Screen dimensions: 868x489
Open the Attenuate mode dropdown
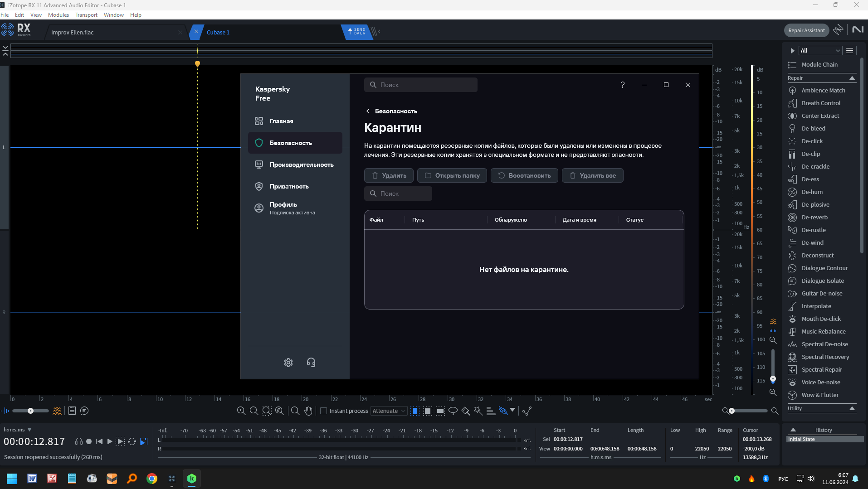(389, 411)
